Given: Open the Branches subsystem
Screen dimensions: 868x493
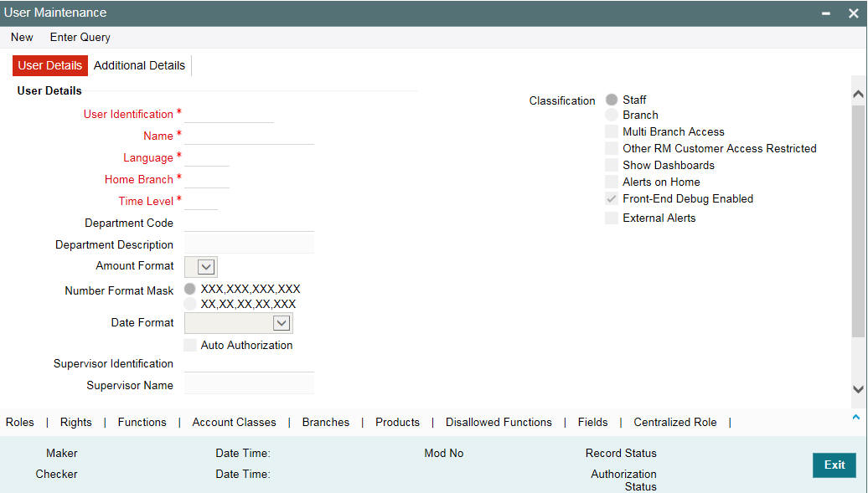Looking at the screenshot, I should (x=325, y=422).
